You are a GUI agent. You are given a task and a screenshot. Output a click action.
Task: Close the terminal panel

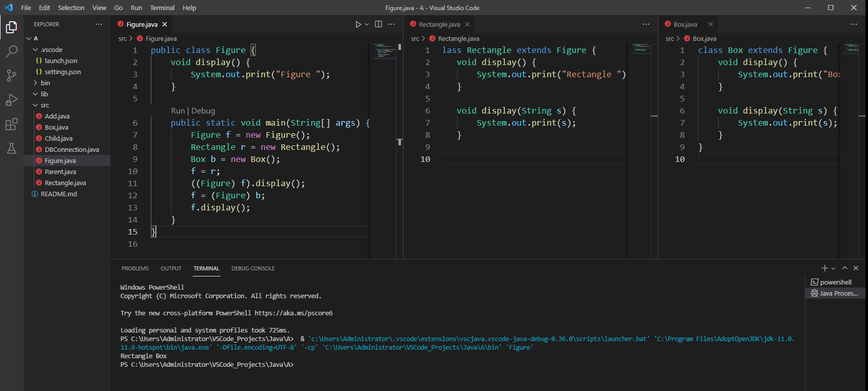[x=856, y=268]
